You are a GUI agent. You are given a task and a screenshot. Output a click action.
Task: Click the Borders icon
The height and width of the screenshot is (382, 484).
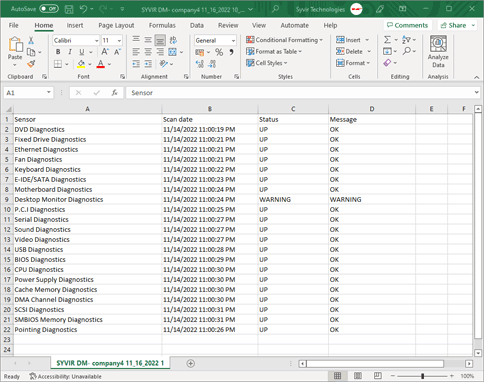tap(58, 64)
